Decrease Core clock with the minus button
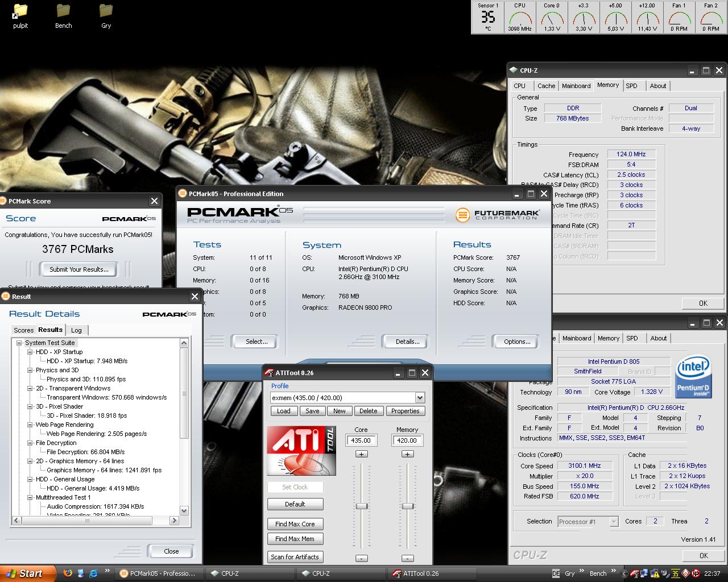The height and width of the screenshot is (582, 728). 361,558
